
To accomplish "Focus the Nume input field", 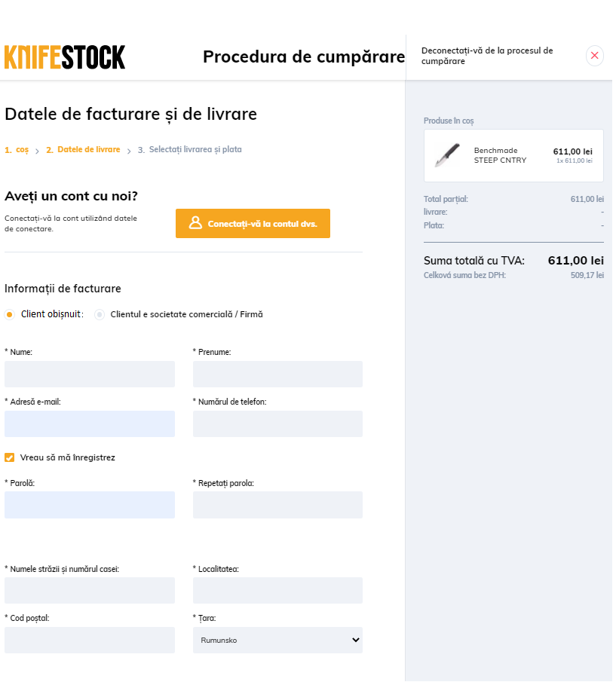I will (x=90, y=374).
